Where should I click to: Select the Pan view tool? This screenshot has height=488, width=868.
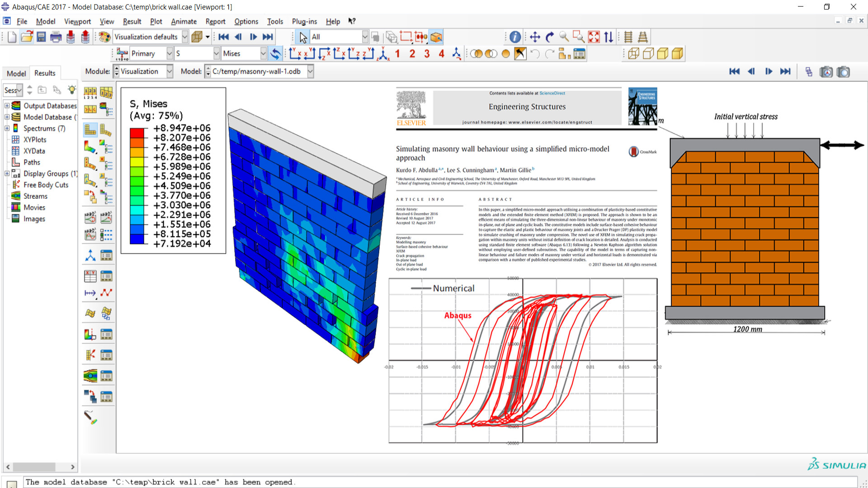pyautogui.click(x=535, y=37)
